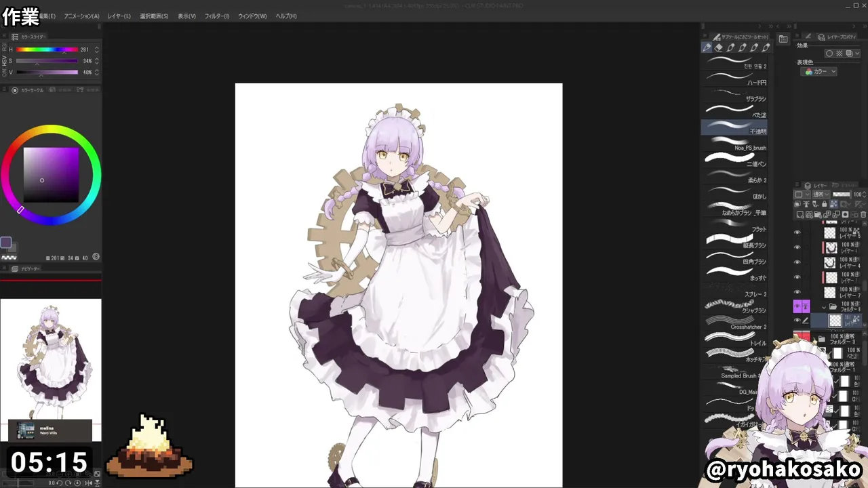Switch color slider to HSV mode

3,61
